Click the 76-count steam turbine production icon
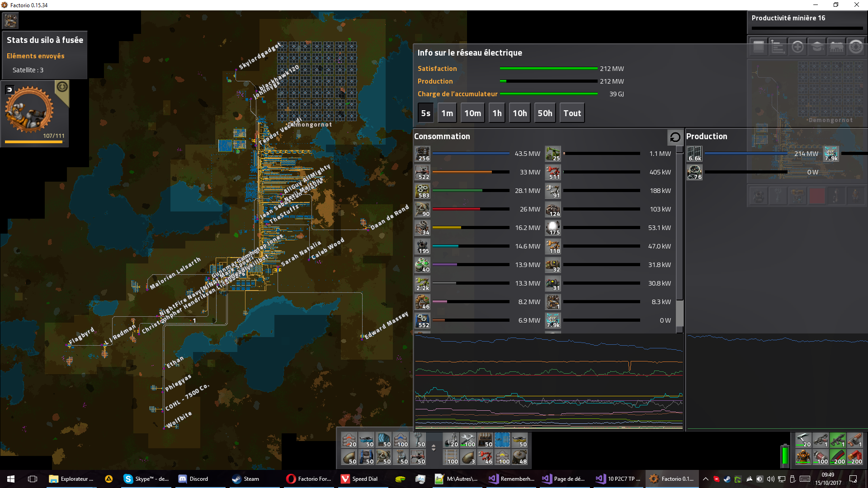 [694, 172]
